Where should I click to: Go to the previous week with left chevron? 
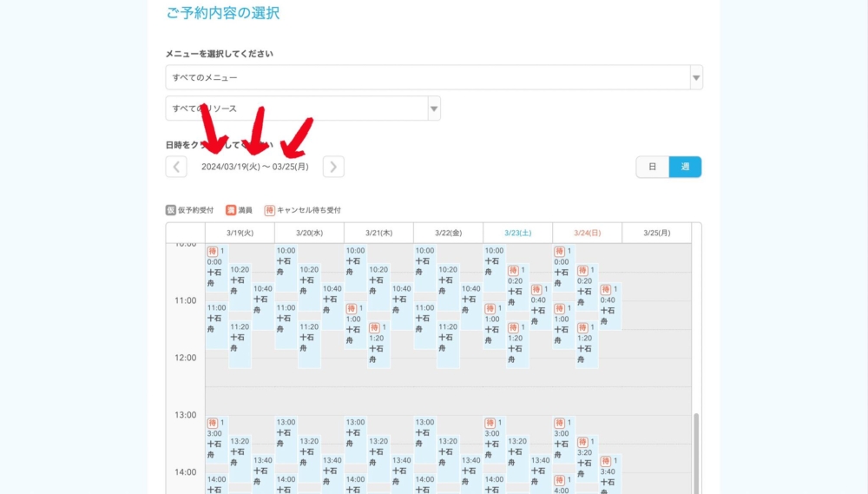(176, 167)
